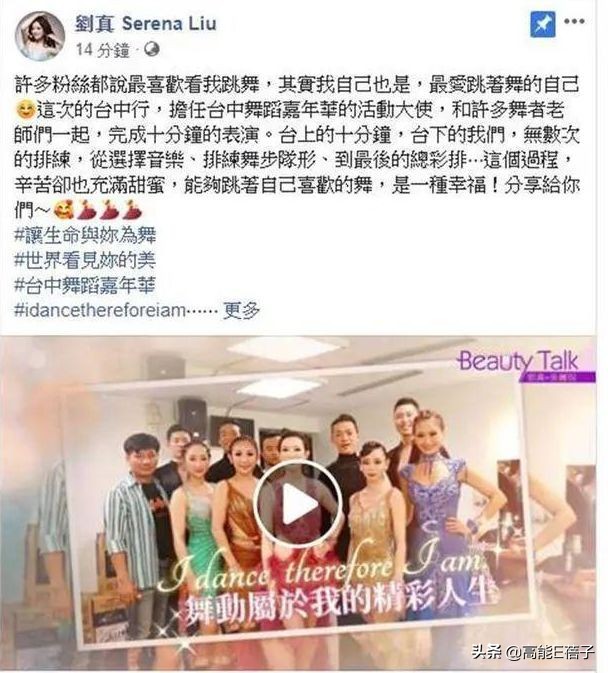Open hashtag #台中舞蹈嘉年華
Image resolution: width=608 pixels, height=673 pixels.
coord(85,285)
